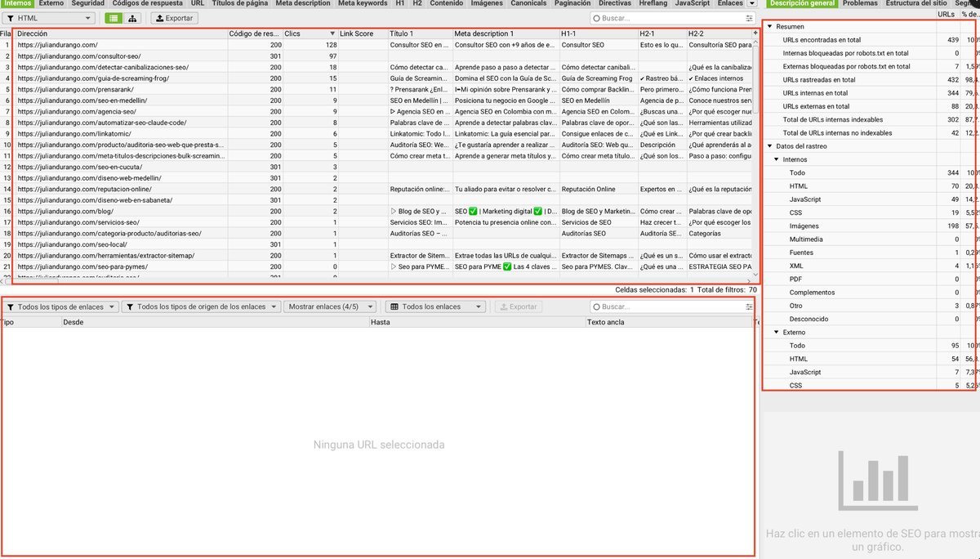Image resolution: width=980 pixels, height=559 pixels.
Task: Switch to Códigos de respuesta tab
Action: tap(147, 4)
